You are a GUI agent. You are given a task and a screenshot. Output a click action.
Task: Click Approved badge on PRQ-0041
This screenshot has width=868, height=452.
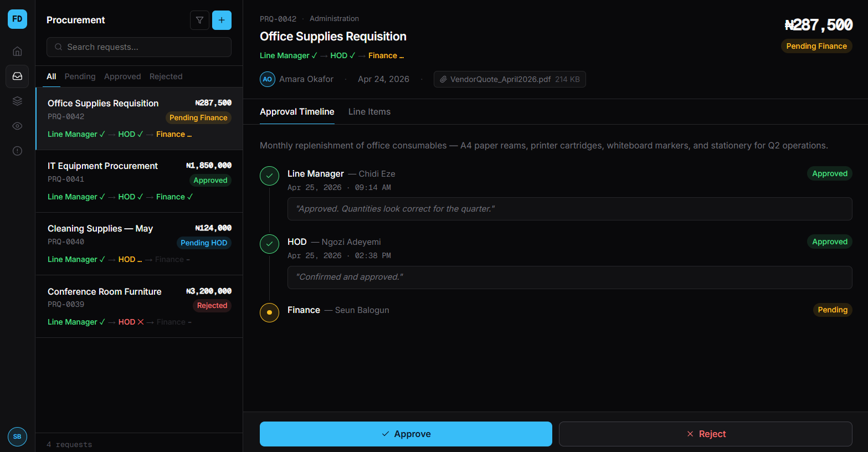(x=210, y=180)
